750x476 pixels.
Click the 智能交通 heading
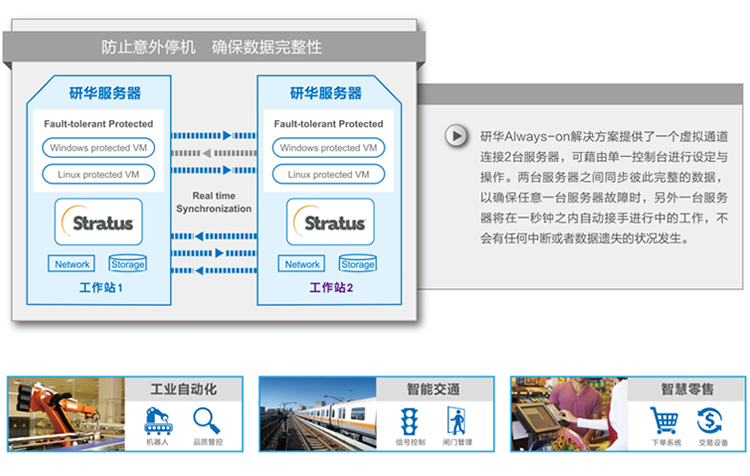434,389
